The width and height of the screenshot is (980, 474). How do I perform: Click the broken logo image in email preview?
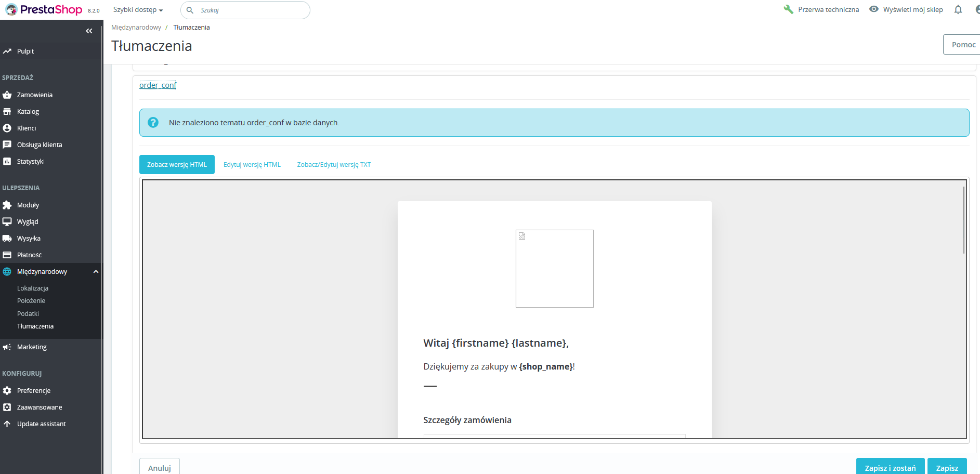click(555, 269)
